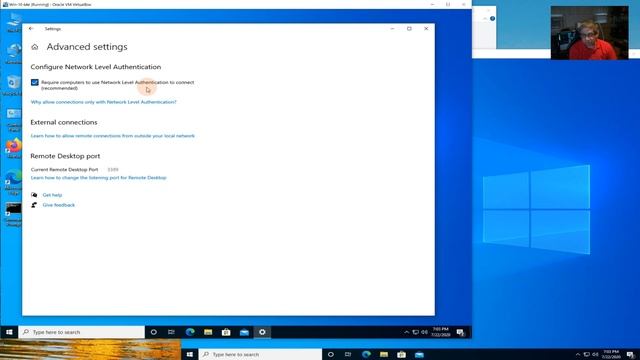Click the clock in the VM taskbar

point(441,332)
